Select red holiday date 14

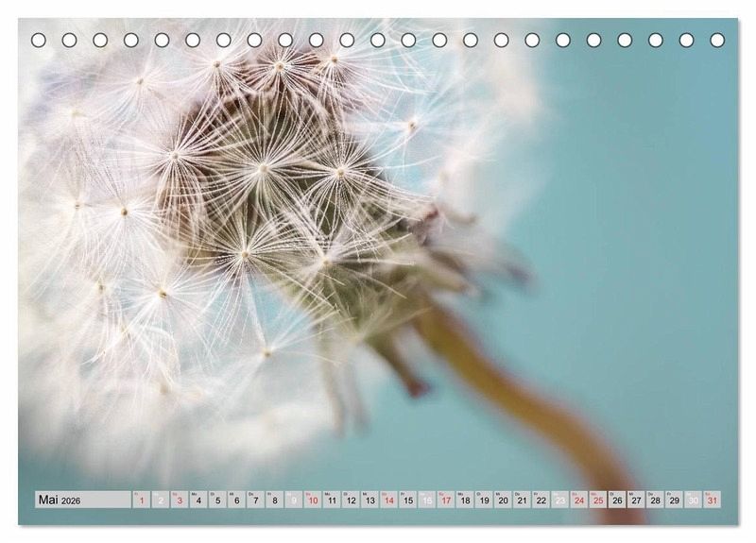388,501
